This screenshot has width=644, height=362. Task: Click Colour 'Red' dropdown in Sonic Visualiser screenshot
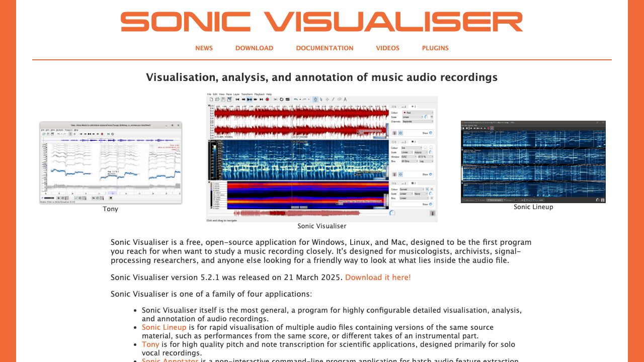[x=418, y=113]
